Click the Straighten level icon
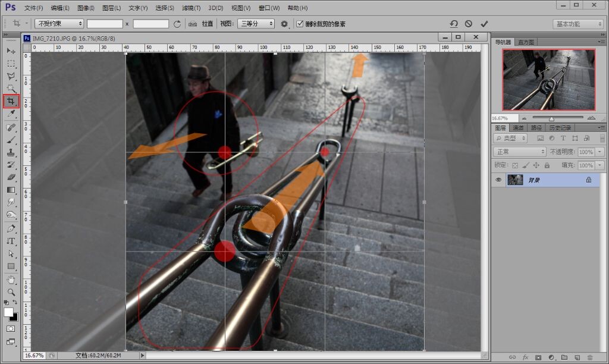Screen dimensions: 609x364 [193, 24]
